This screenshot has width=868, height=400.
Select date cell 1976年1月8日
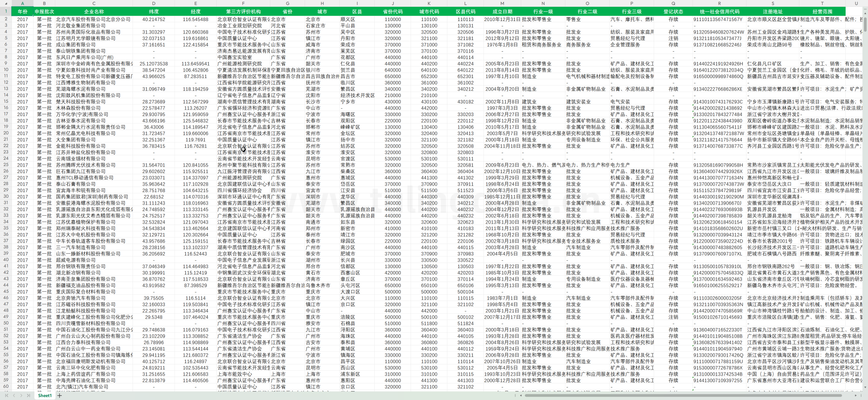point(502,45)
